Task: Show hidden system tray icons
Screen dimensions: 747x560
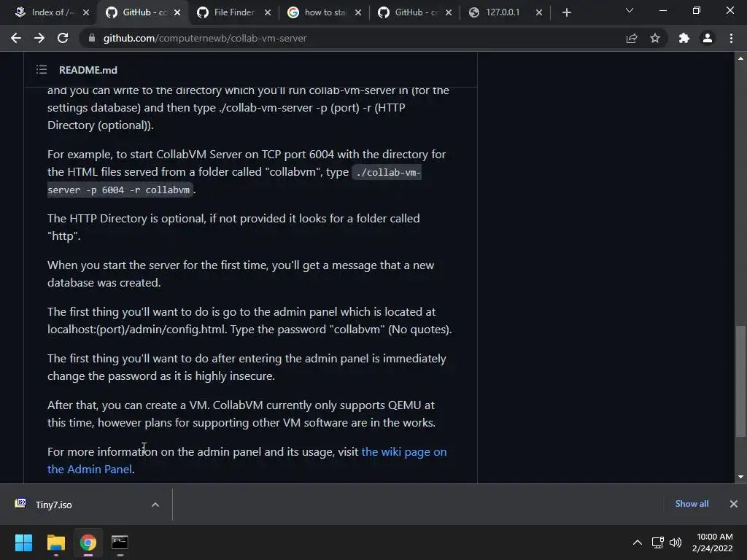Action: [637, 542]
